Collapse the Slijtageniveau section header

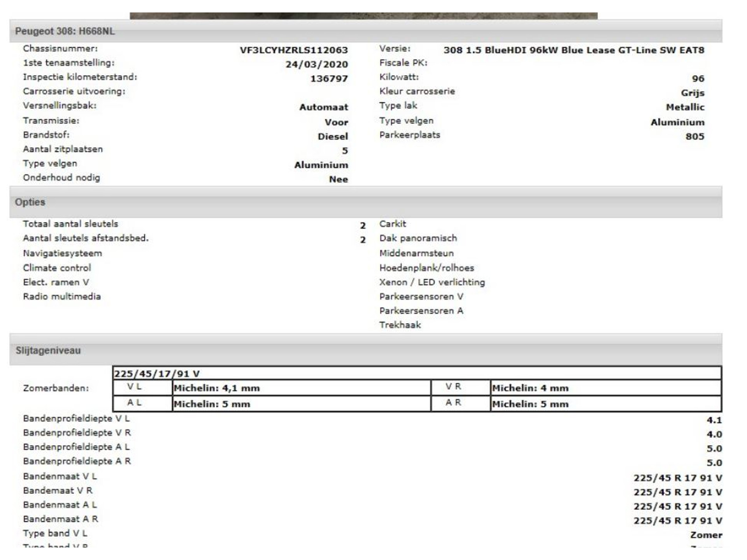click(x=48, y=350)
